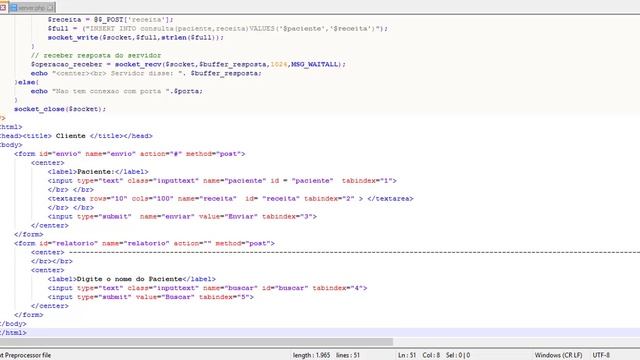Click 'Windows (CR LF)' line ending status entry
The height and width of the screenshot is (360, 640).
(x=558, y=355)
